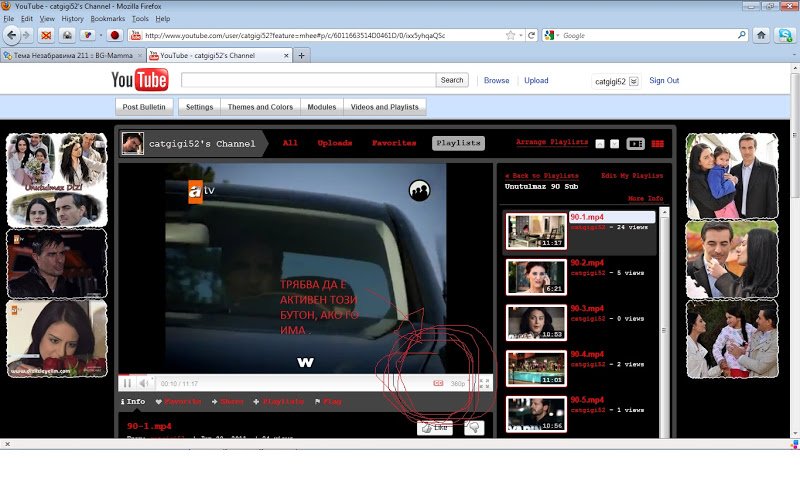The height and width of the screenshot is (491, 800).
Task: Seek on the video progress bar
Action: pos(300,375)
